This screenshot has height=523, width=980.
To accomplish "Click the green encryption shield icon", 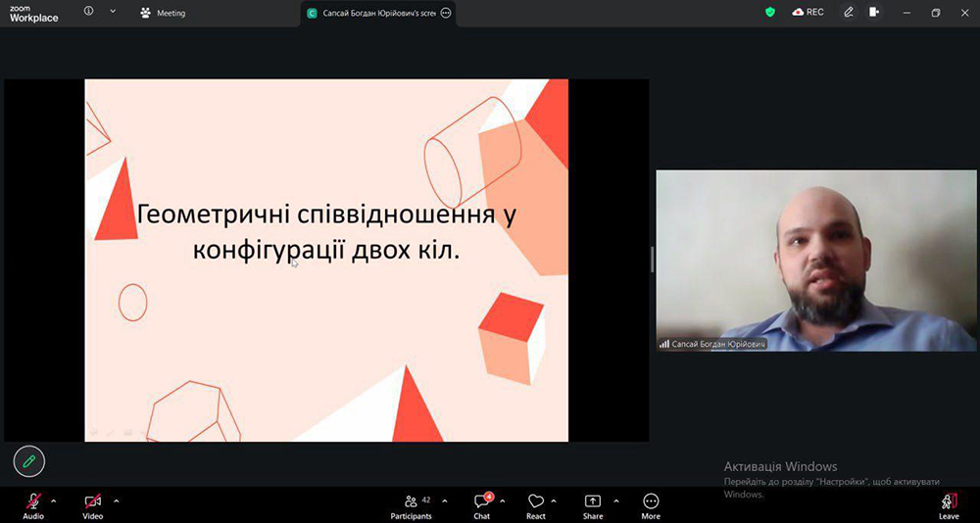I will [770, 12].
